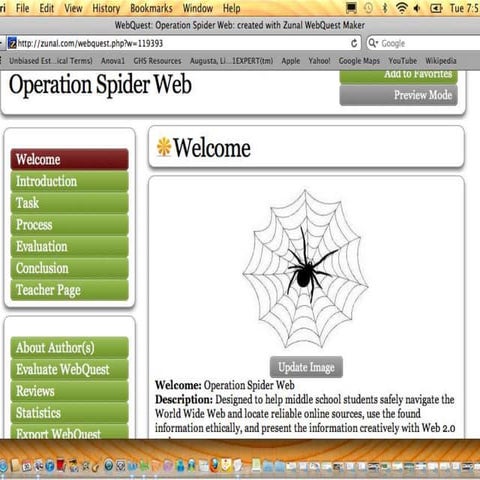Open the Reviews page
Viewport: 480px width, 480px height.
(69, 391)
